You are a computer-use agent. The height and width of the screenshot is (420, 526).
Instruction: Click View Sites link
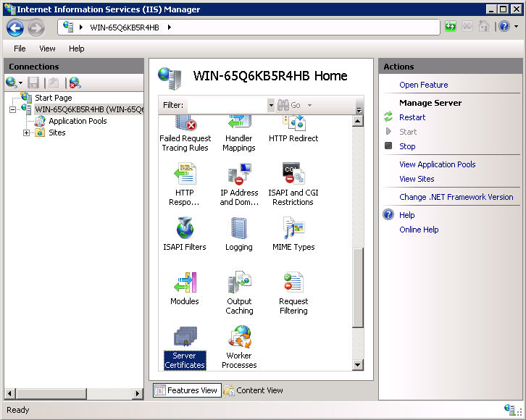click(x=417, y=179)
